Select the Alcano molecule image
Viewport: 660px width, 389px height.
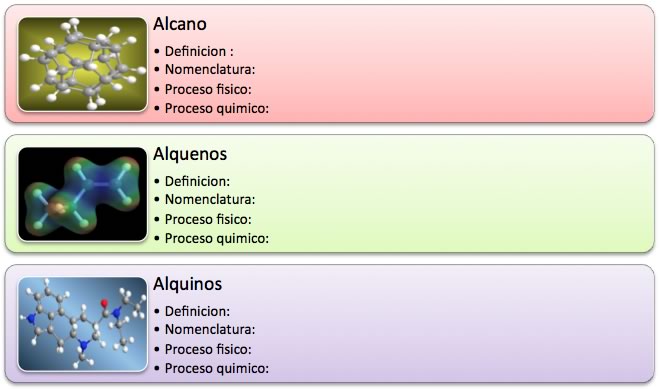point(82,64)
